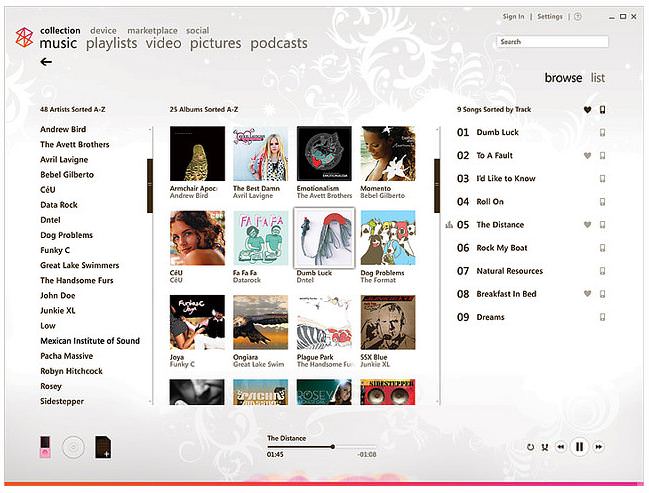The width and height of the screenshot is (649, 493).
Task: Switch to the device tab
Action: click(103, 31)
